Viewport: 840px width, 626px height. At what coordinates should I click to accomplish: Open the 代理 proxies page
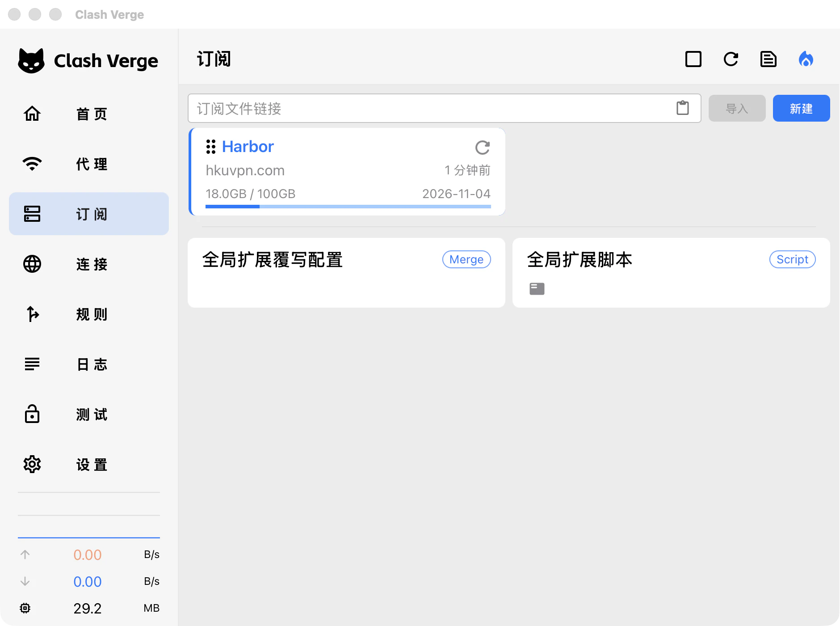tap(89, 164)
